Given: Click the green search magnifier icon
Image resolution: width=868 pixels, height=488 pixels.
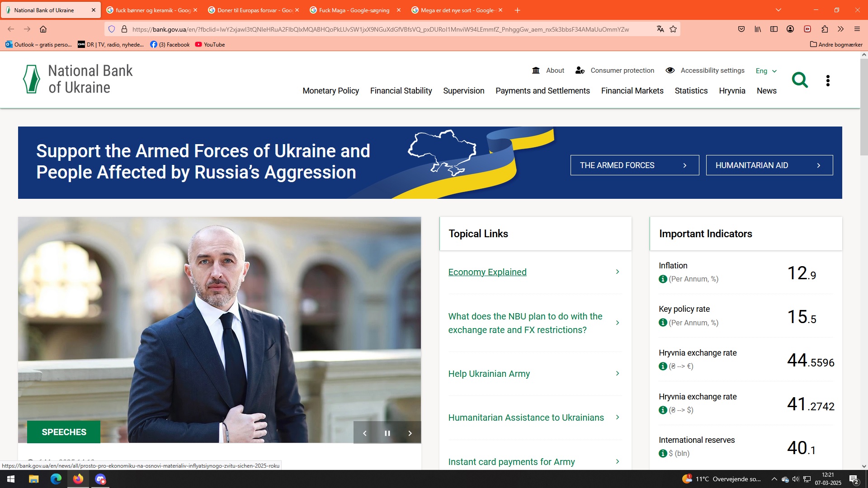Looking at the screenshot, I should [799, 80].
